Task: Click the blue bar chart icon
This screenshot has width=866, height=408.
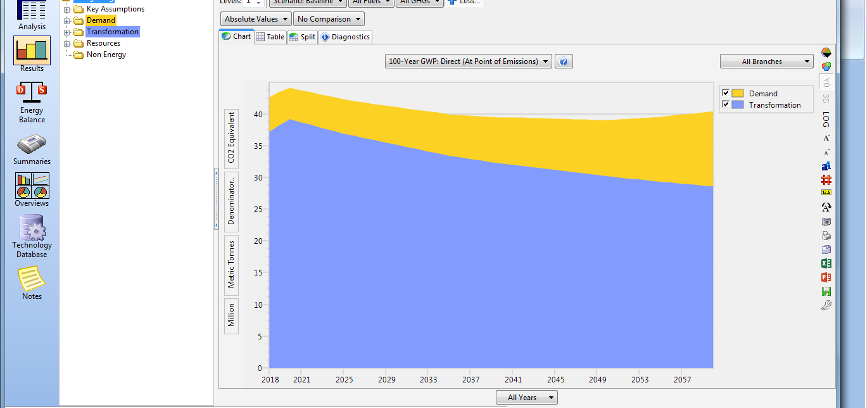Action: click(x=826, y=166)
